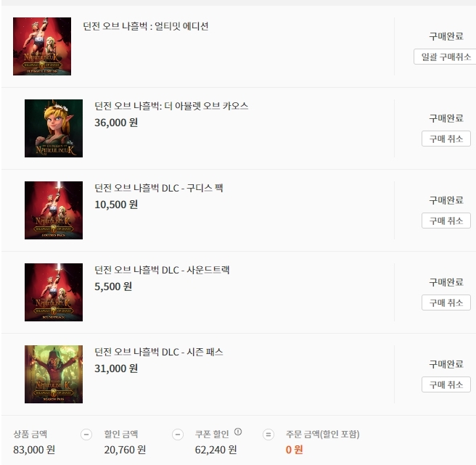The image size is (476, 465).
Task: Cancel purchase of 더 아뮬렛 오브 카오스
Action: click(446, 139)
